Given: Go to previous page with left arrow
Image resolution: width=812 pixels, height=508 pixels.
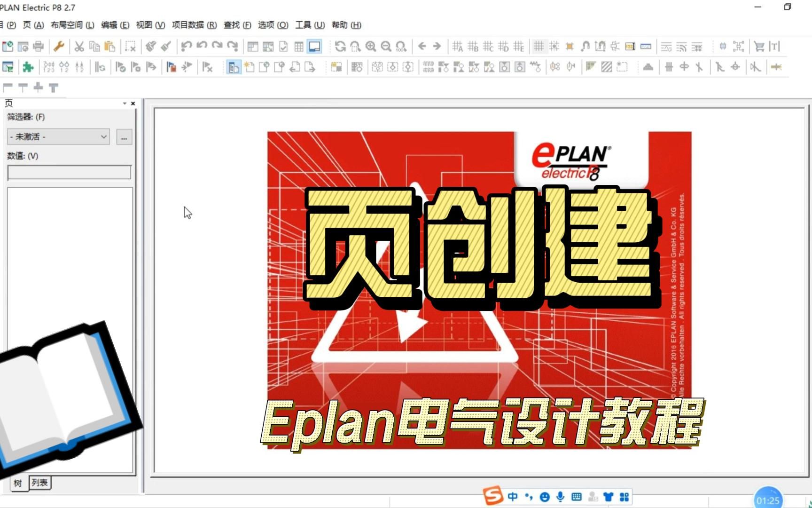Looking at the screenshot, I should [x=422, y=46].
